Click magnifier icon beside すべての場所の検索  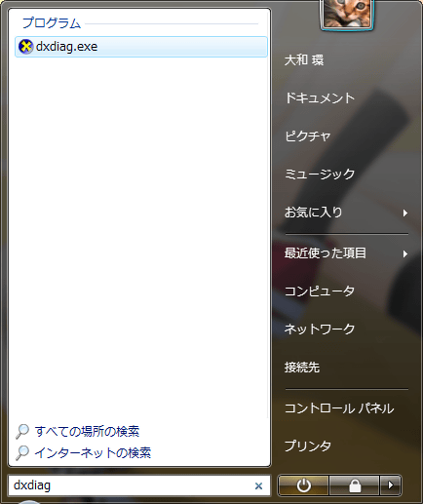[x=22, y=431]
